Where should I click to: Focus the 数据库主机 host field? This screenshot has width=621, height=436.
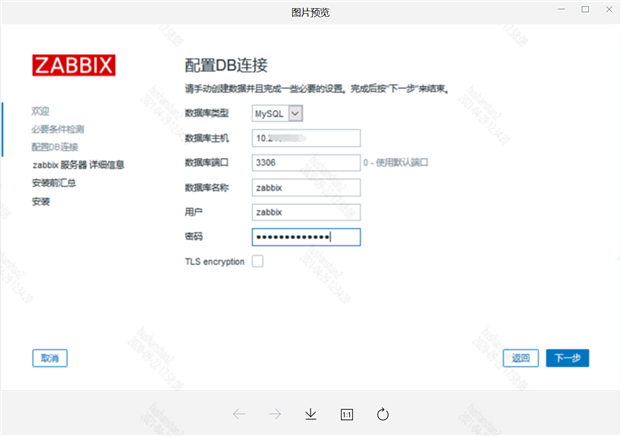306,138
